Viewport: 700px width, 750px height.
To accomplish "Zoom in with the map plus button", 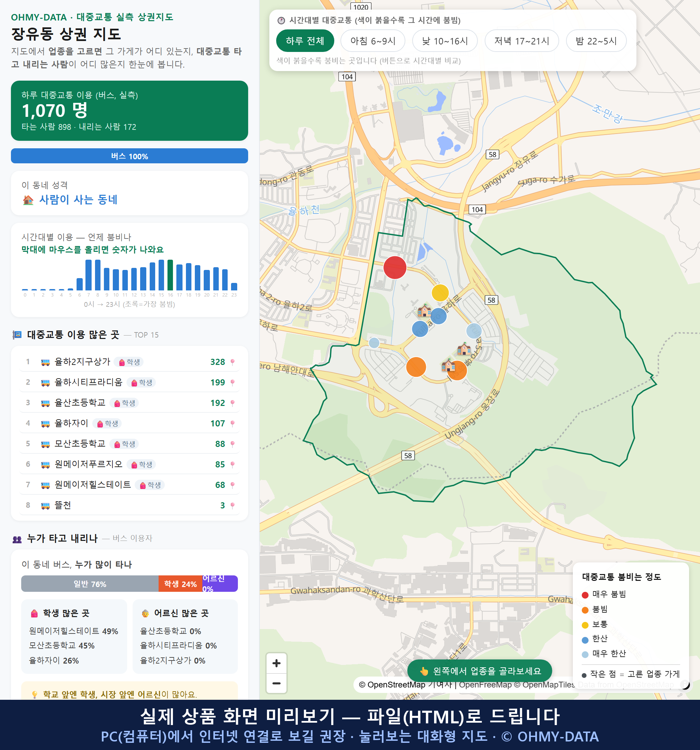I will pyautogui.click(x=276, y=663).
